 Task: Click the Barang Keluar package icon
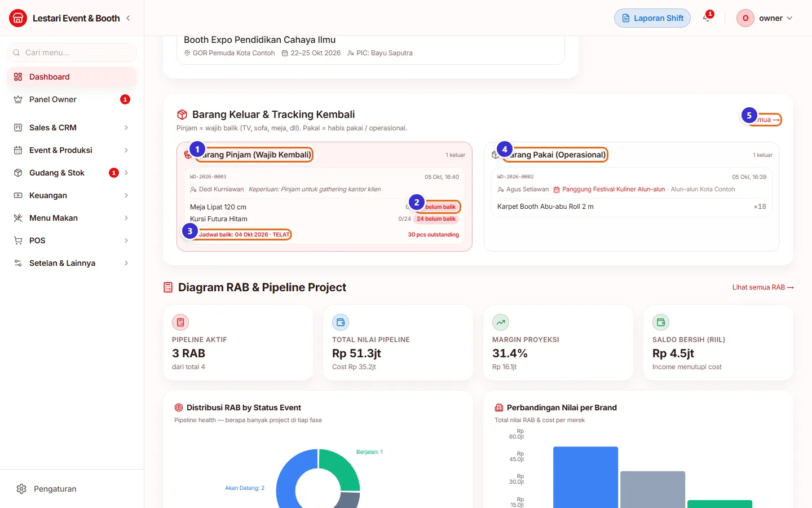click(x=182, y=115)
